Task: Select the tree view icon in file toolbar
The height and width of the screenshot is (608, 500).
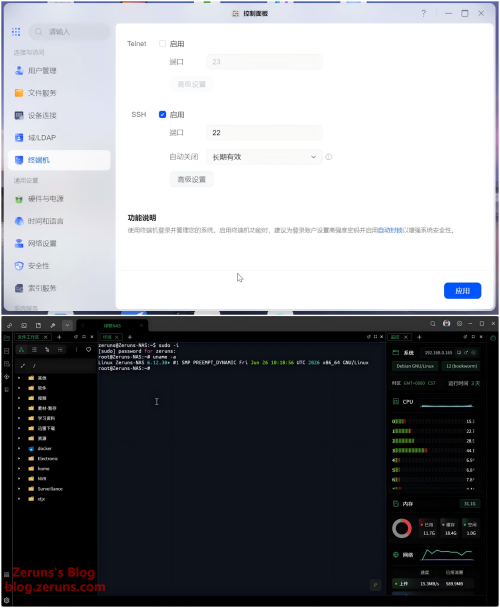Action: pos(21,350)
